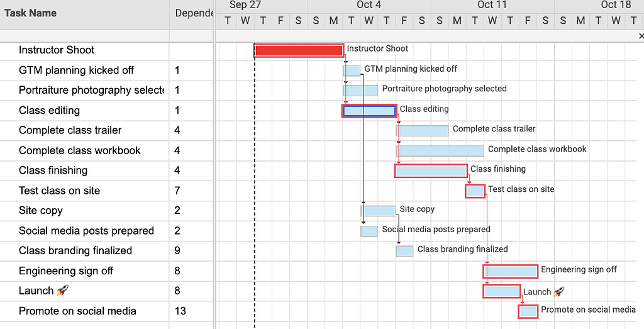Select the Site copy bar in chart
Screen dimensions: 644x329
coord(378,211)
